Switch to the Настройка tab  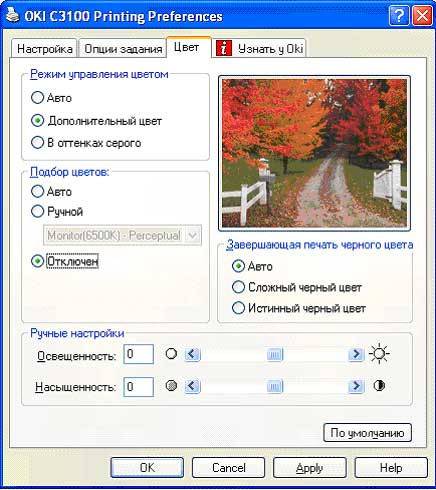click(x=44, y=49)
